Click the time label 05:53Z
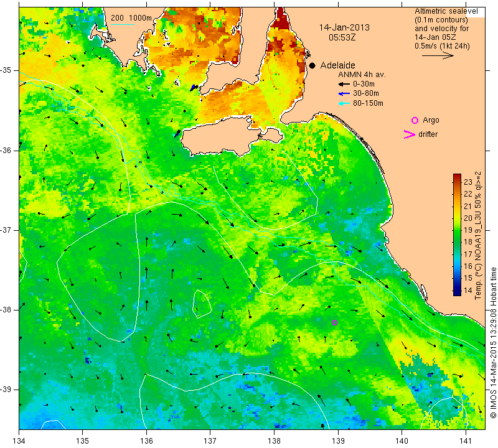 [342, 37]
